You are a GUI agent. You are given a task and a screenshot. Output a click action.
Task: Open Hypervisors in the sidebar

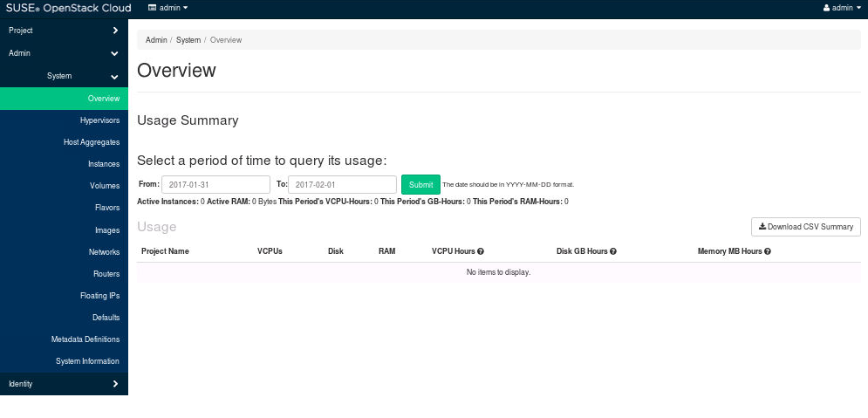click(x=99, y=120)
